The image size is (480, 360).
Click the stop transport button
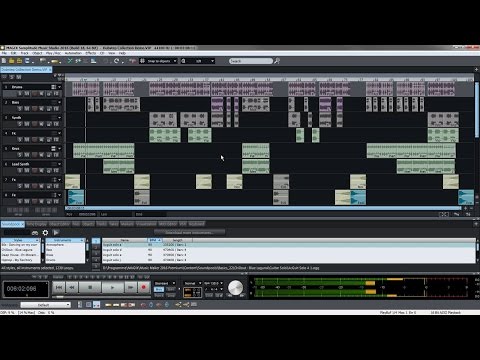[x=90, y=287]
